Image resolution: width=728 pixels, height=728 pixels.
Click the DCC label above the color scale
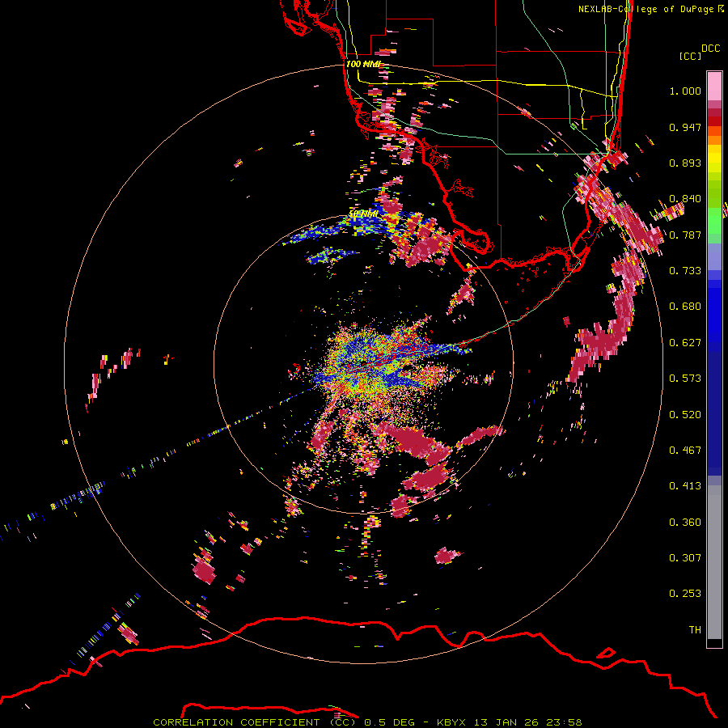(x=710, y=49)
